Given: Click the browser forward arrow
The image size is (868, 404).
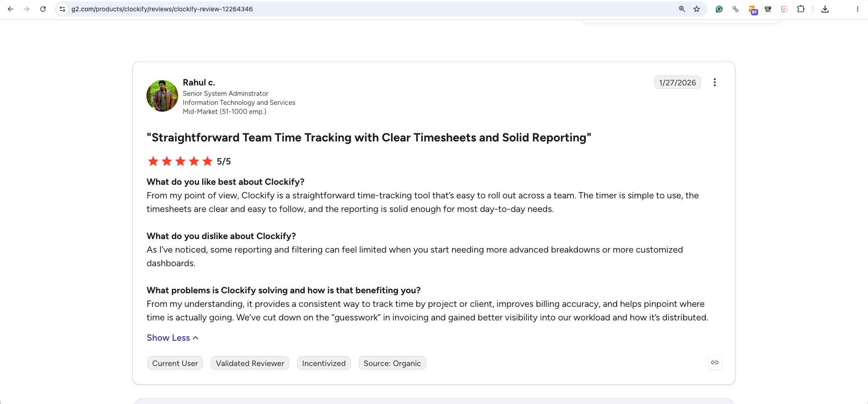Looking at the screenshot, I should point(27,9).
